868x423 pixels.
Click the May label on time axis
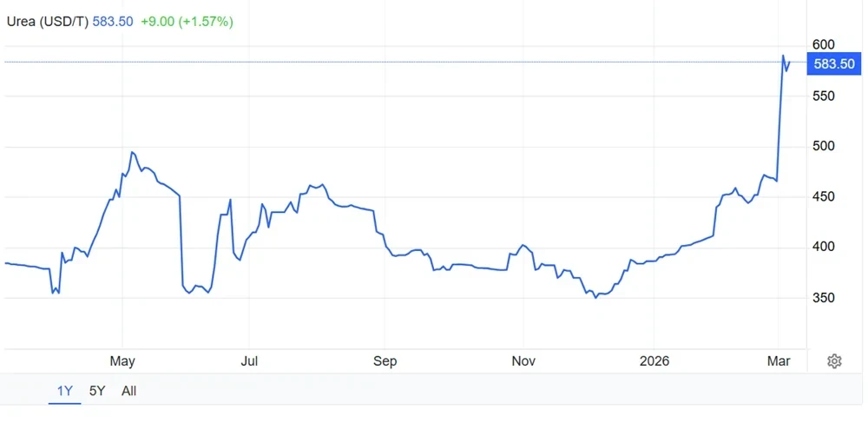[122, 361]
